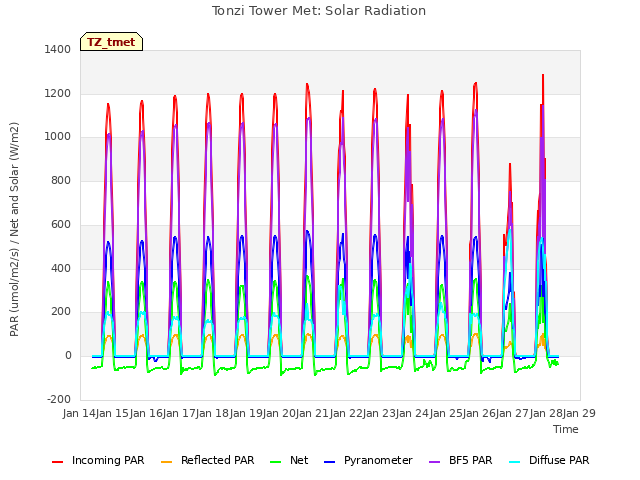Click the reduced Incoming PAR peak on Jan 27
This screenshot has width=640, height=480.
click(x=510, y=164)
